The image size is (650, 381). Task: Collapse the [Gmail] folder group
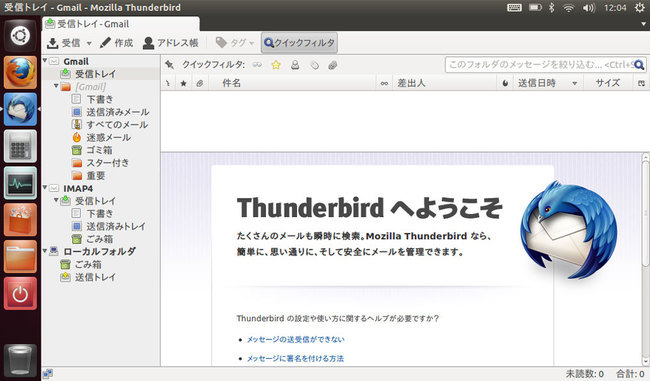click(56, 86)
